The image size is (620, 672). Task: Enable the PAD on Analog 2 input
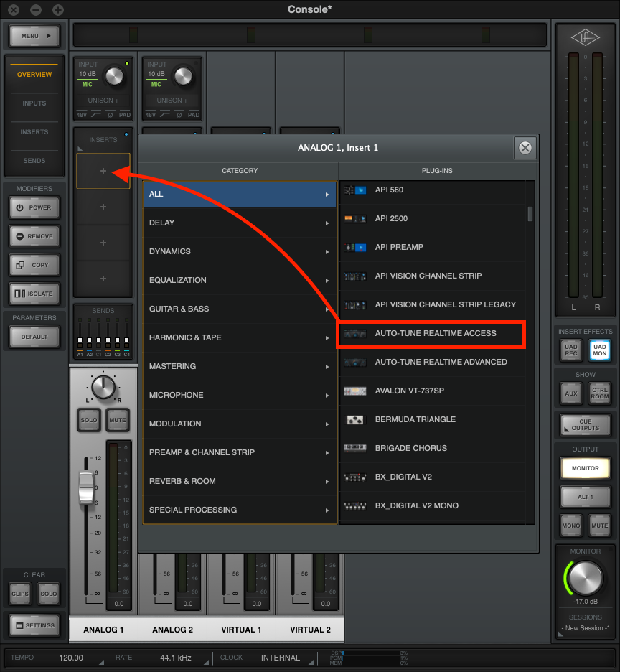(194, 115)
